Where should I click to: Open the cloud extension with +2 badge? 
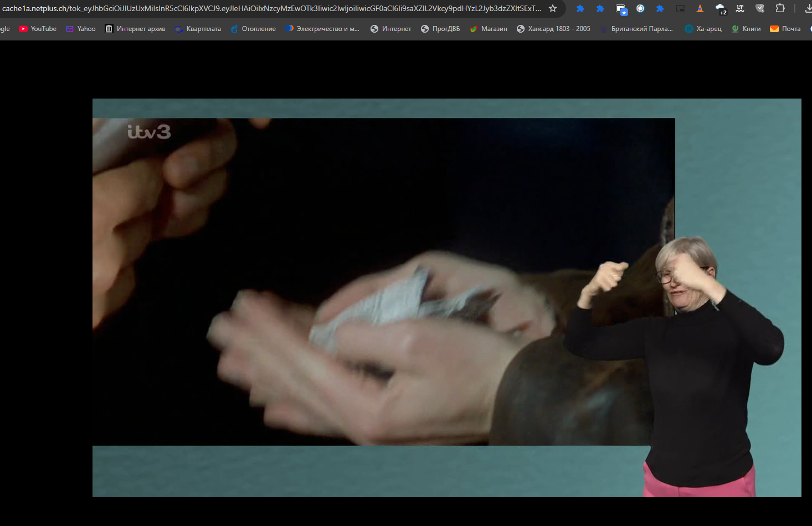pyautogui.click(x=720, y=8)
